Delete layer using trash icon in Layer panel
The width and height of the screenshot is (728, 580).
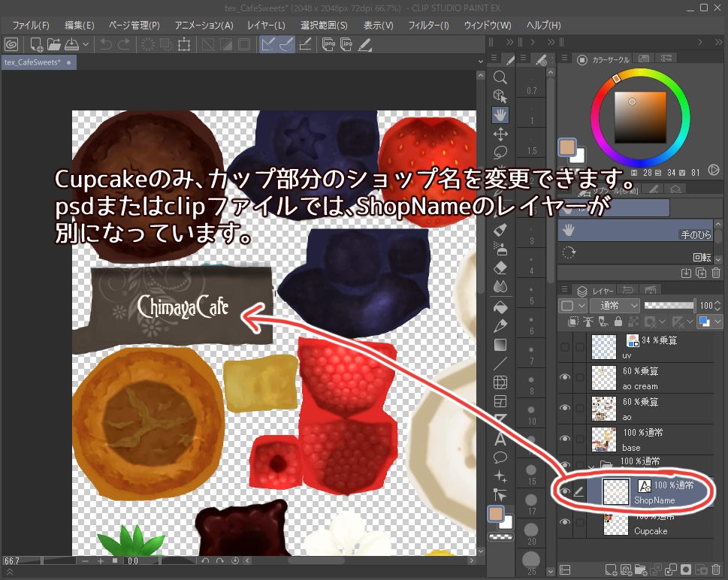(716, 569)
